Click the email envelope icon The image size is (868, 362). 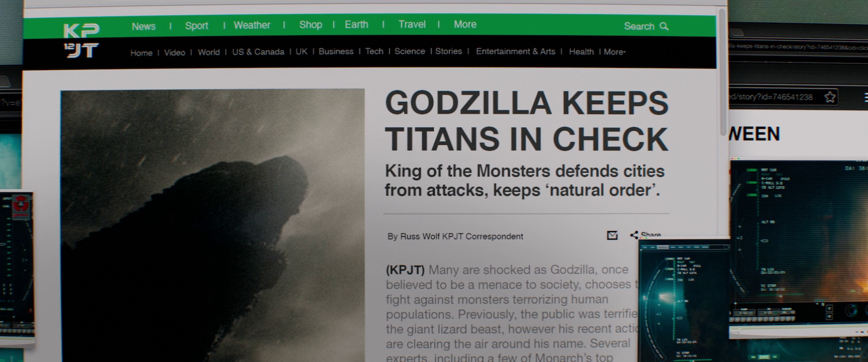[x=612, y=235]
